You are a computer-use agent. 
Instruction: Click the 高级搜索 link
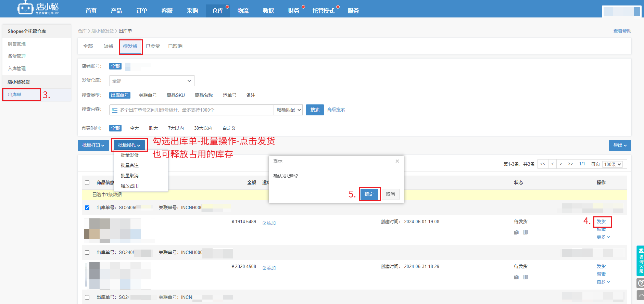tap(336, 110)
